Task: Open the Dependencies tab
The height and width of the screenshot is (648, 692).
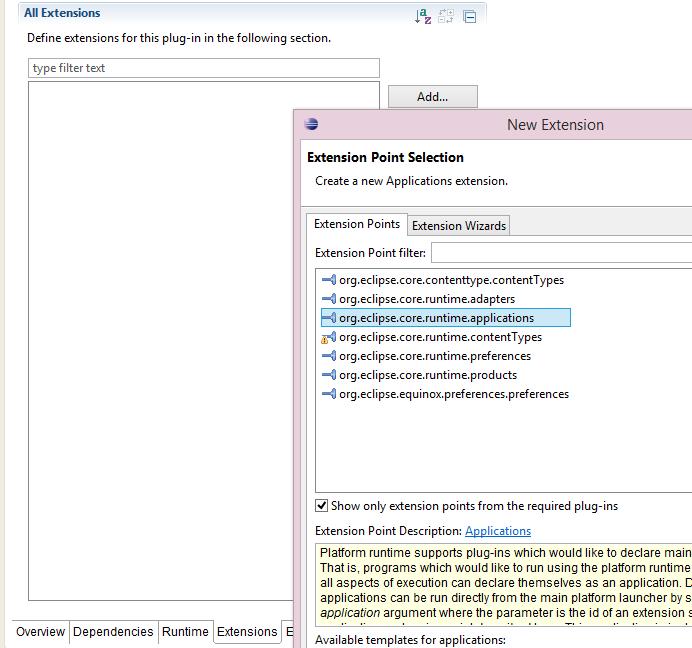Action: [x=113, y=632]
